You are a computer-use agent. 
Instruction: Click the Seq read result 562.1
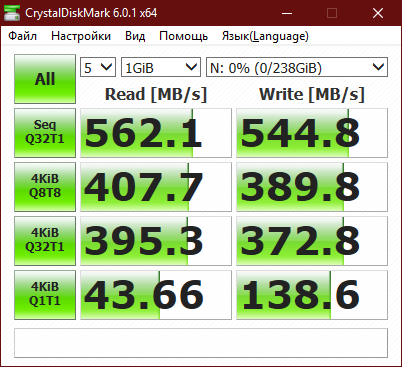[156, 133]
